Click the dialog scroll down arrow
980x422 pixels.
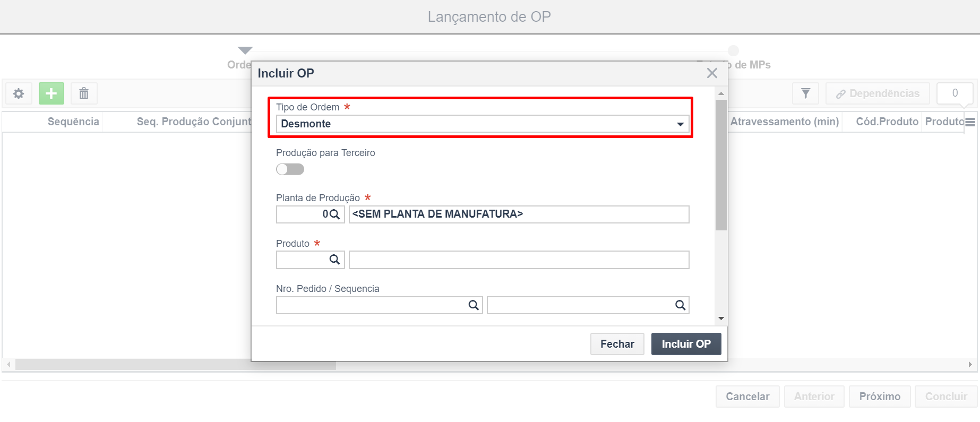click(721, 318)
